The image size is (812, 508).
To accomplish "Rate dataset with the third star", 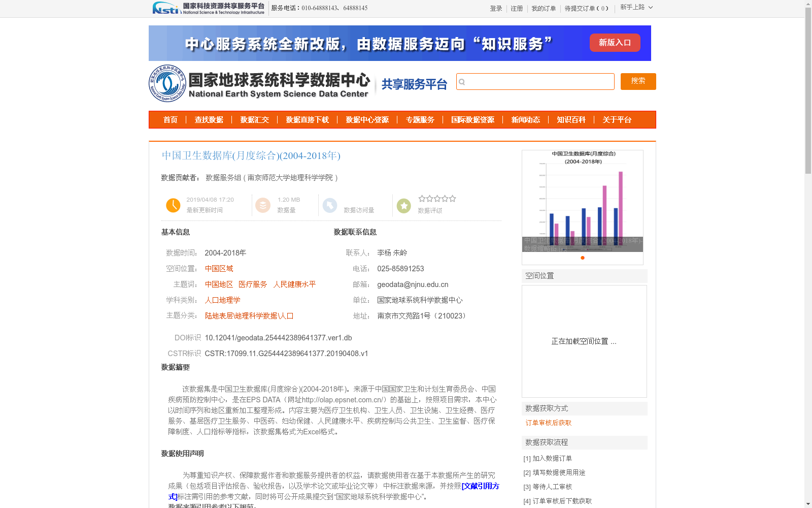I will (437, 199).
